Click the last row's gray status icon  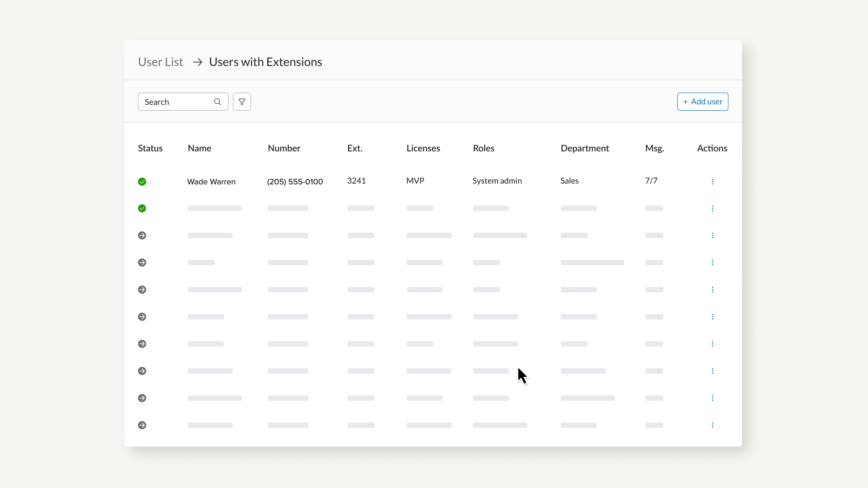coord(142,425)
